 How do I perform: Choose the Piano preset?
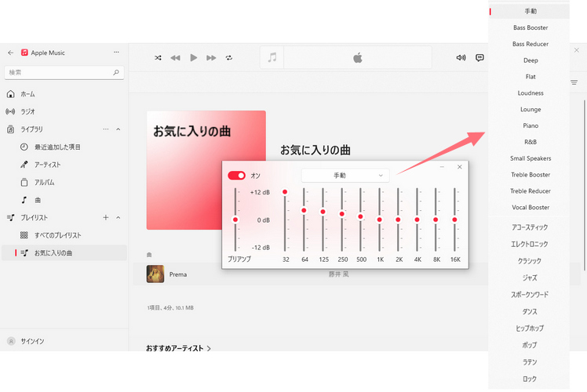pyautogui.click(x=530, y=125)
